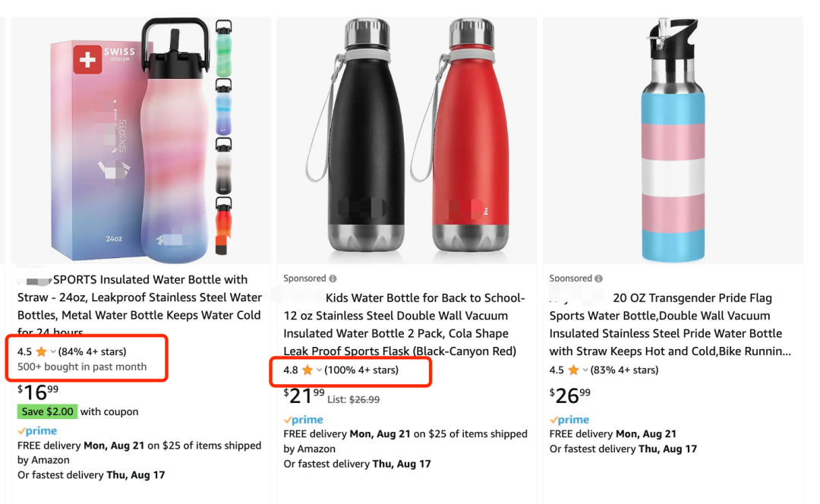Click the black and red cola bottles image
Screen dimensions: 820x504
coord(407,141)
